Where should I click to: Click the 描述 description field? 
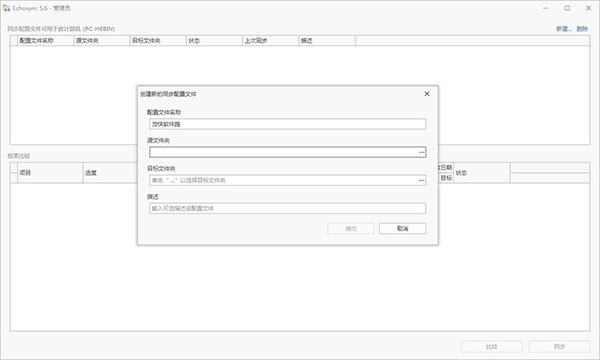(287, 209)
